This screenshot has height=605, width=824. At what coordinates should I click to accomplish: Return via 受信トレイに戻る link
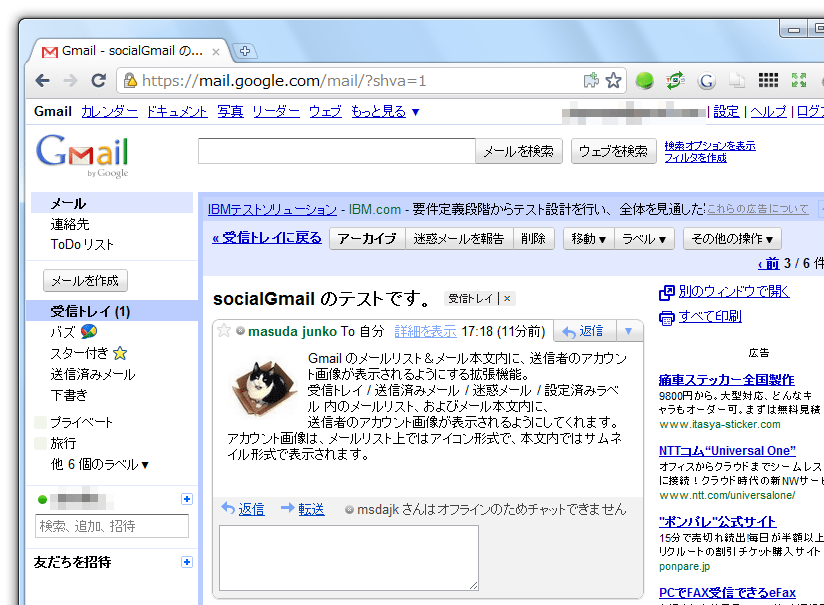pos(267,238)
